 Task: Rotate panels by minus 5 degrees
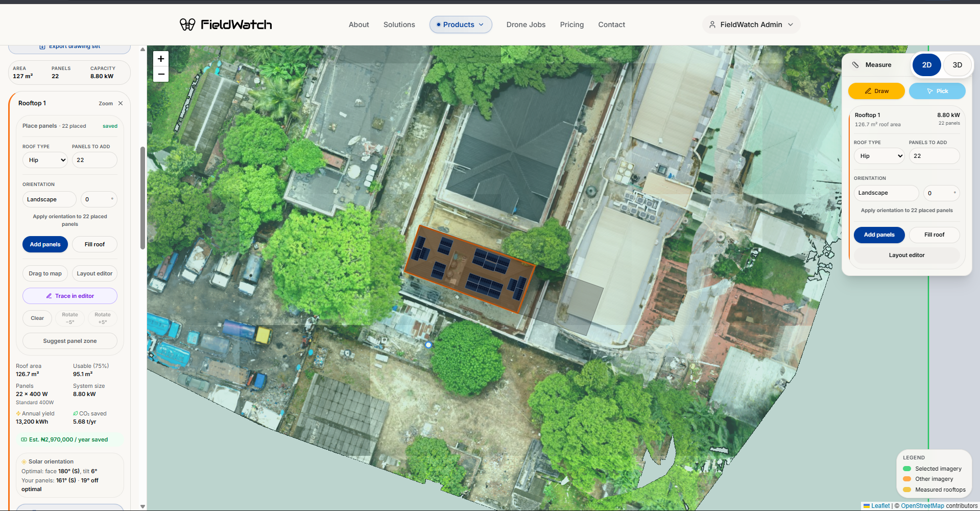point(70,318)
